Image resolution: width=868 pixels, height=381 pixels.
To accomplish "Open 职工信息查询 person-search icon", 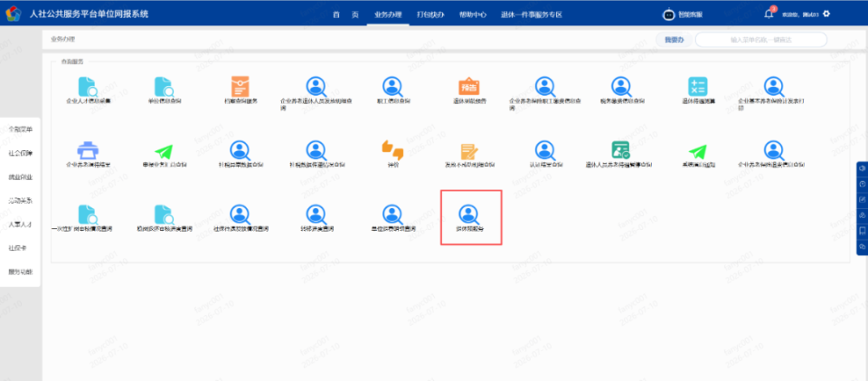I will click(392, 86).
